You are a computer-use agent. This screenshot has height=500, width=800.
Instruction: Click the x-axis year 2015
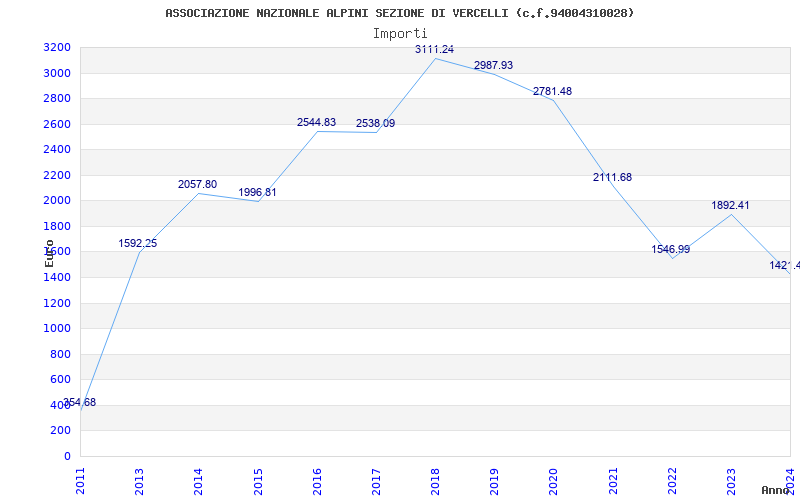258,481
